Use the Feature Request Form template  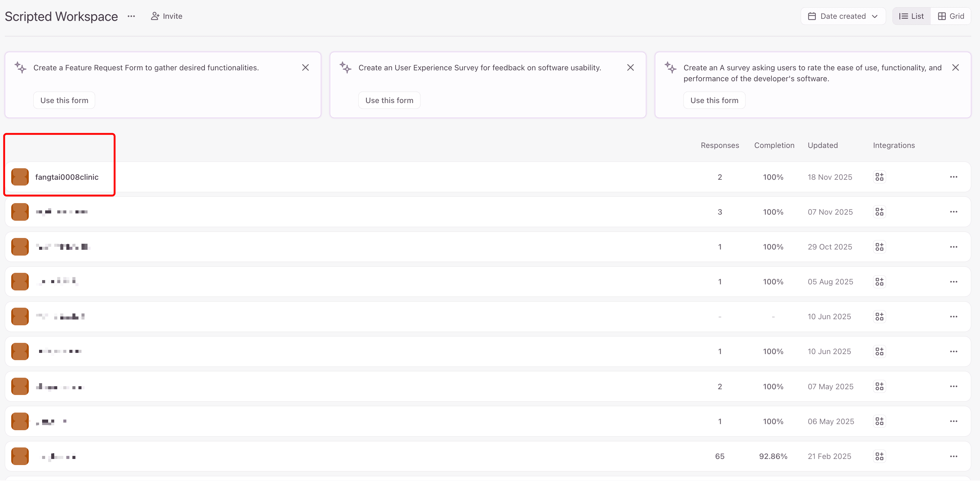coord(64,101)
